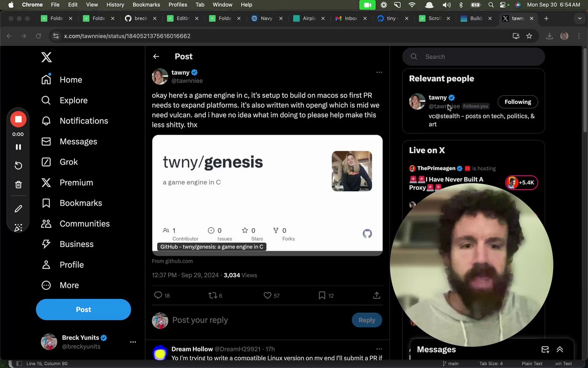Expand the Messages drawer
This screenshot has width=588, height=368.
coord(560,350)
